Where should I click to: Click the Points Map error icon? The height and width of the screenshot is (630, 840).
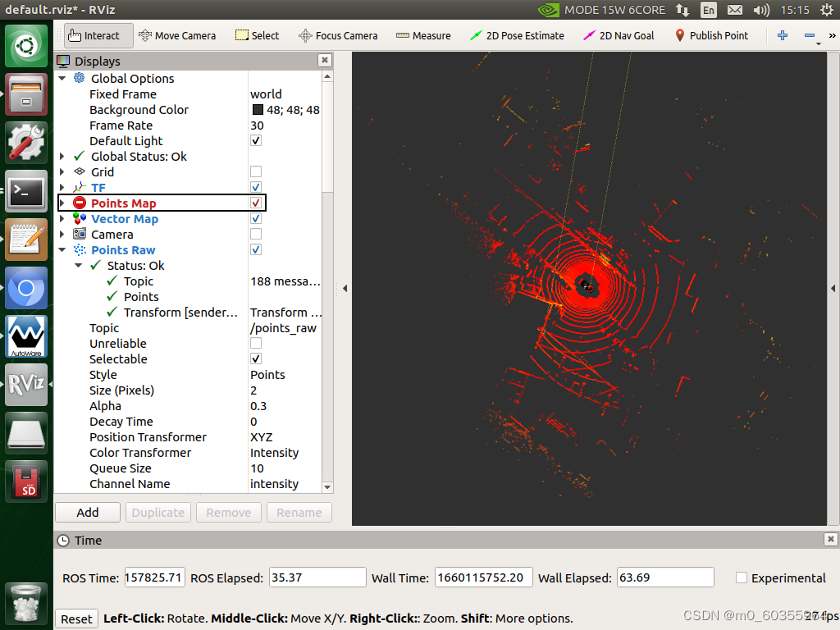pos(80,203)
